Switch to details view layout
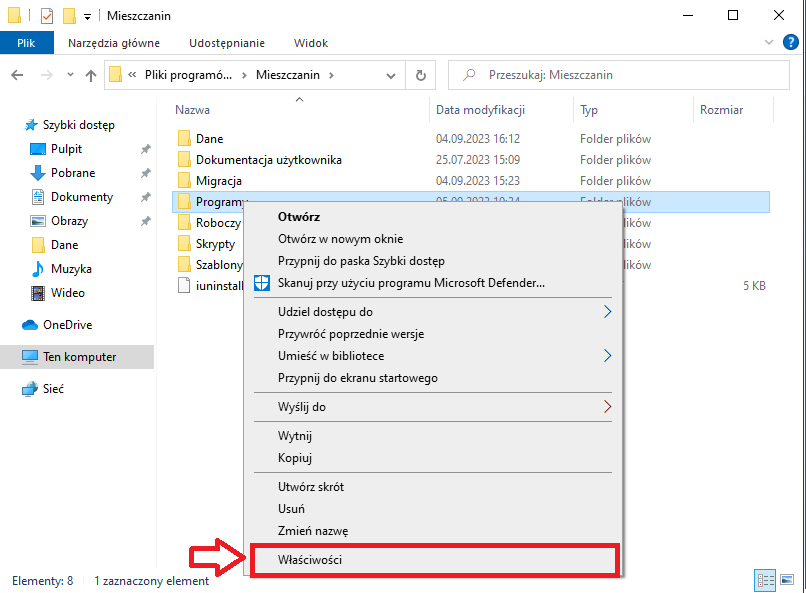Viewport: 806px width, 593px height. pos(765,580)
